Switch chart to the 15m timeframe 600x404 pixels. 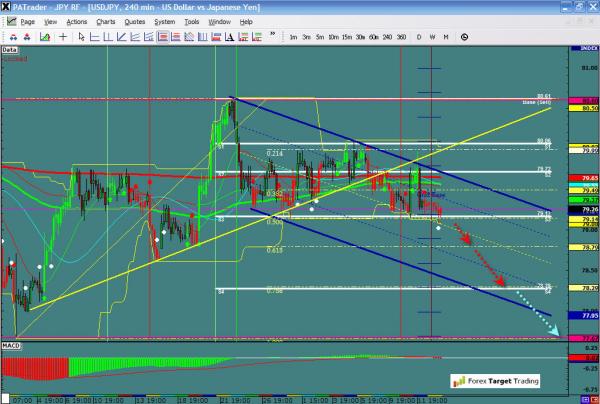tap(346, 36)
